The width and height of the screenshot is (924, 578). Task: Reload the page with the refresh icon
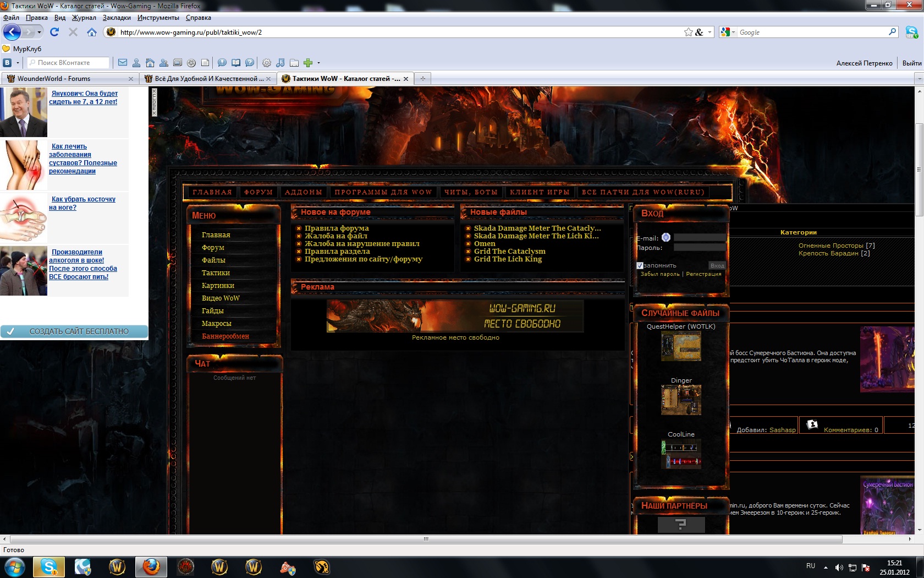click(x=54, y=32)
